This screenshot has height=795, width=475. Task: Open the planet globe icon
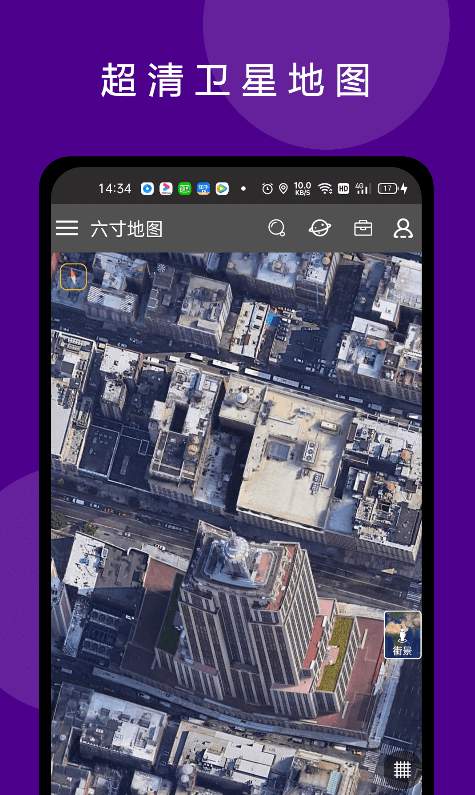click(320, 228)
